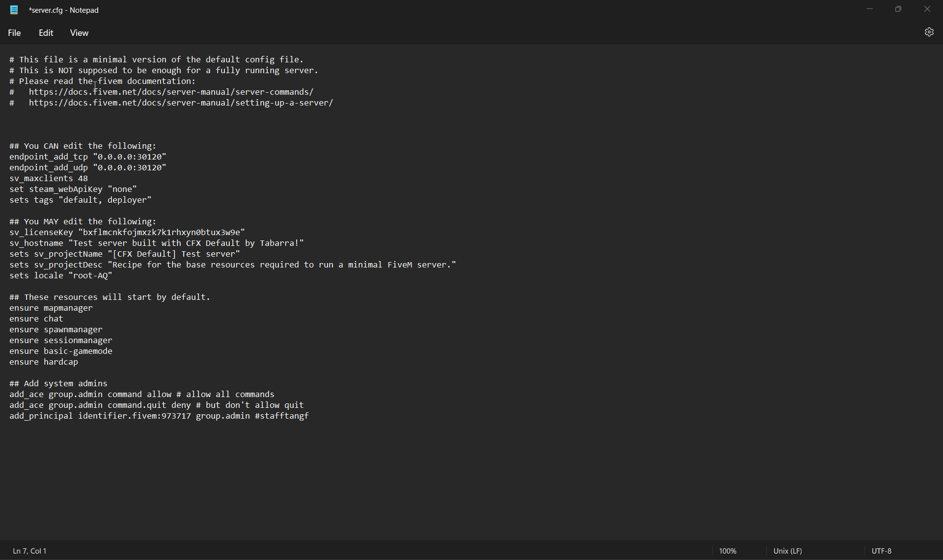The height and width of the screenshot is (560, 943).
Task: Click the Notepad app icon in the title bar
Action: pyautogui.click(x=14, y=9)
